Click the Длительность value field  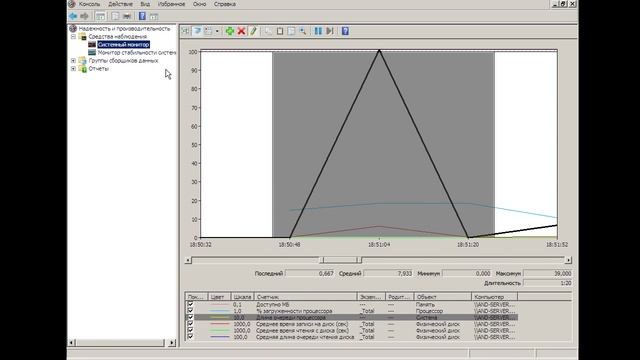click(547, 283)
